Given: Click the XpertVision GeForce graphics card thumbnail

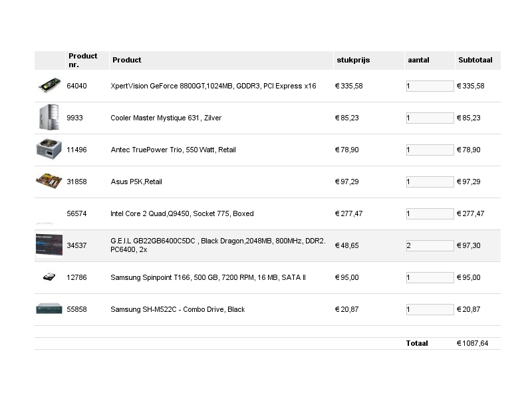Looking at the screenshot, I should click(x=49, y=85).
